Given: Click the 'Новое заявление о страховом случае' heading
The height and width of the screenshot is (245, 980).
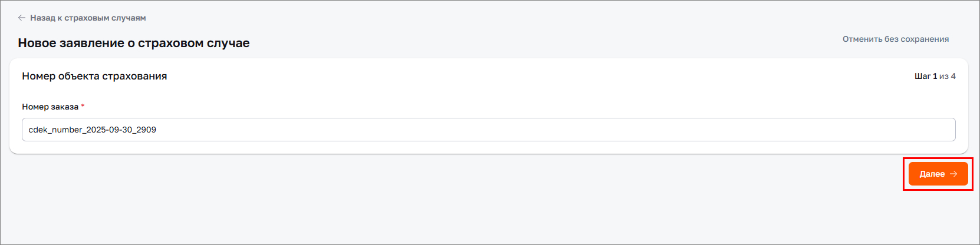Looking at the screenshot, I should point(134,43).
